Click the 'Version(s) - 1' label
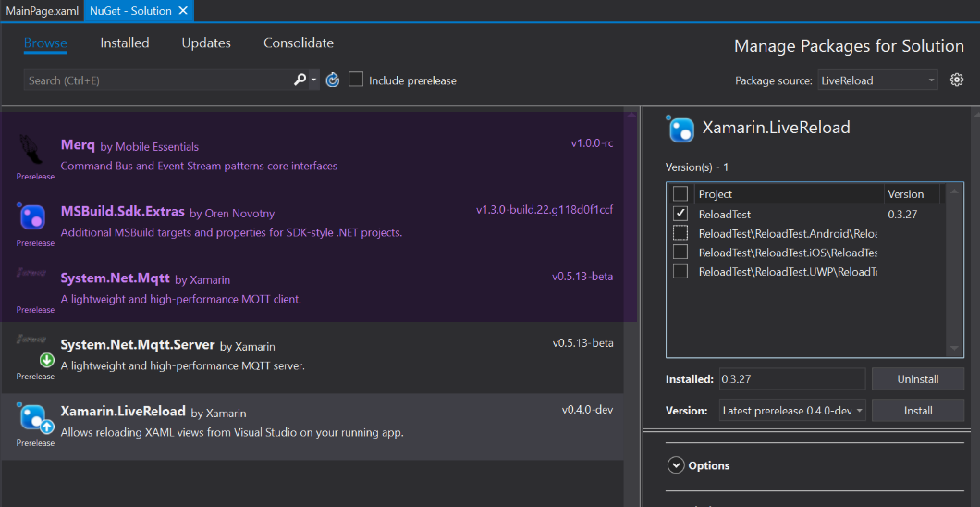Screen dimensions: 980x507 (x=697, y=167)
